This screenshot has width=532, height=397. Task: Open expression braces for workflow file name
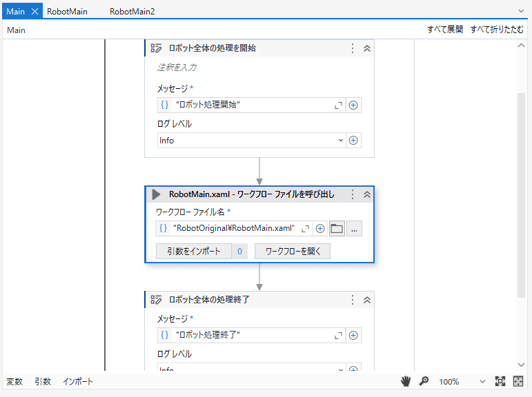pos(164,228)
